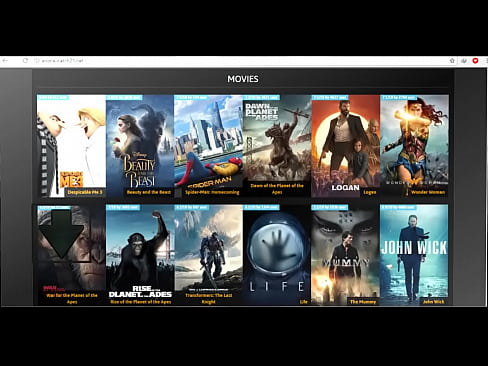
Task: Open the Despicable Me 3 poster
Action: click(71, 146)
